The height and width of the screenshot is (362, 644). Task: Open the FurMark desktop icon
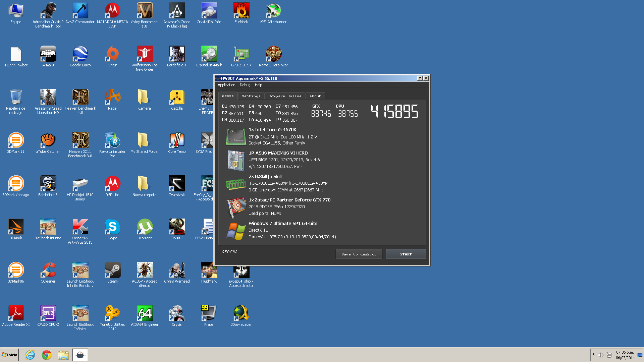[241, 13]
